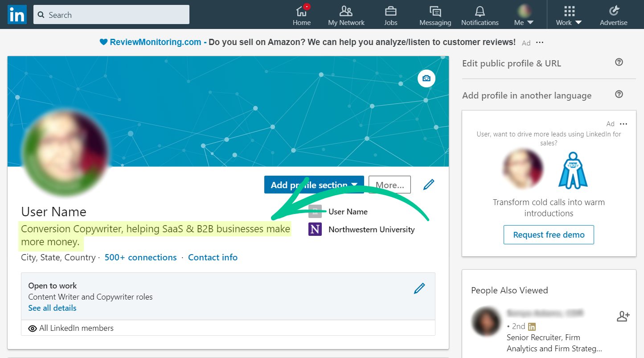Click the eye icon next to All LinkedIn members
This screenshot has height=358, width=644.
tap(33, 329)
